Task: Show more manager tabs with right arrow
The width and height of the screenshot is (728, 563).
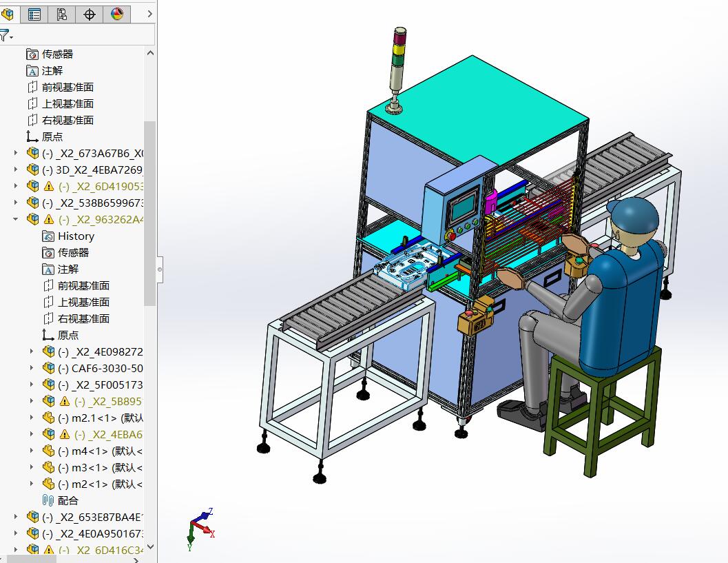Action: click(x=149, y=14)
